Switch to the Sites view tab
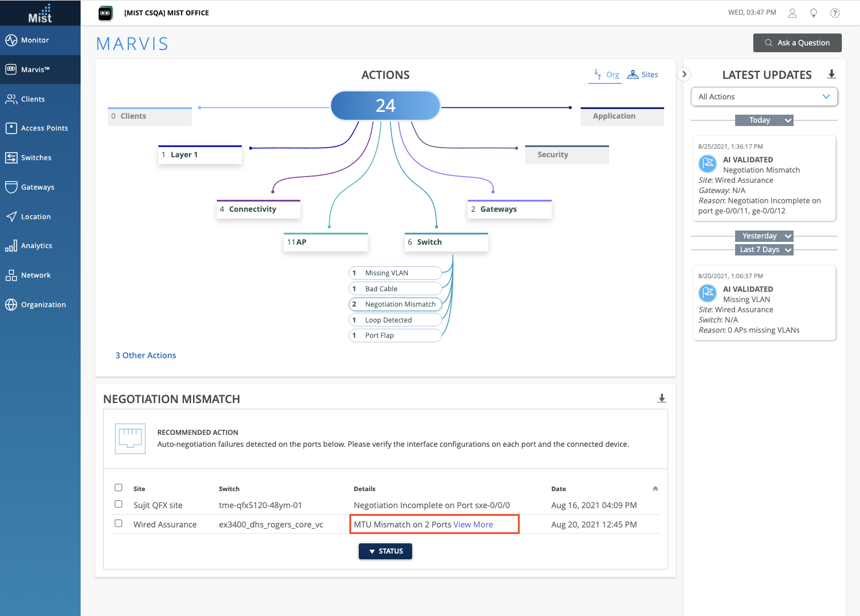 coord(643,74)
